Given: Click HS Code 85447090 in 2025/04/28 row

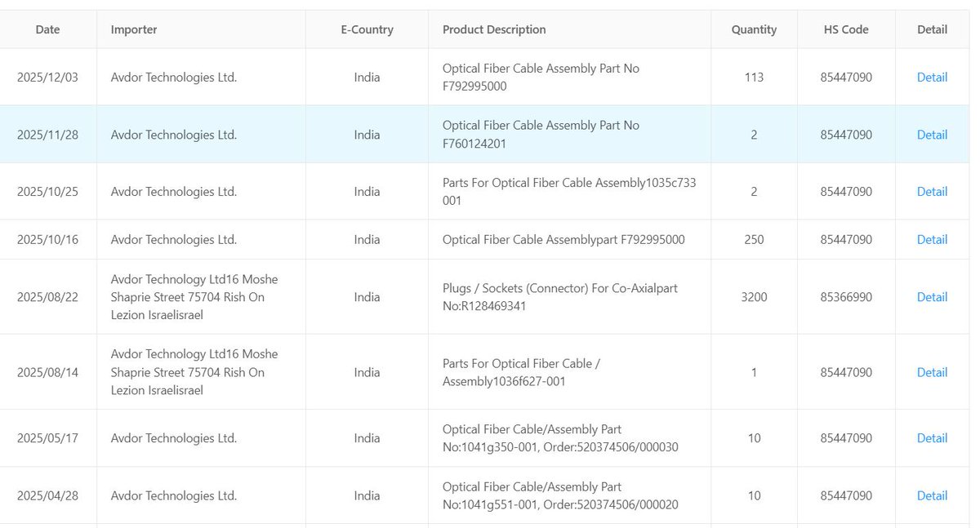Looking at the screenshot, I should 846,495.
